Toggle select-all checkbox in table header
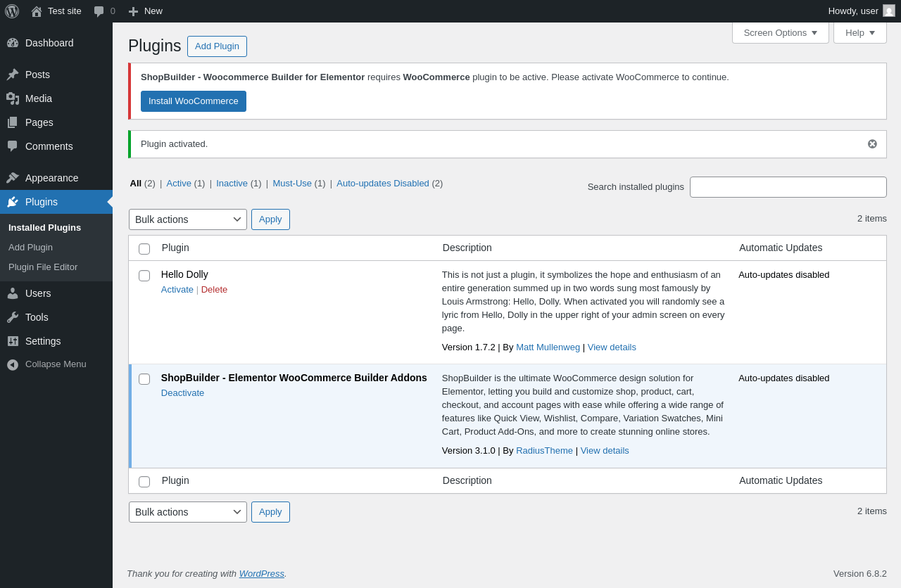Viewport: 901px width, 588px height. click(144, 249)
